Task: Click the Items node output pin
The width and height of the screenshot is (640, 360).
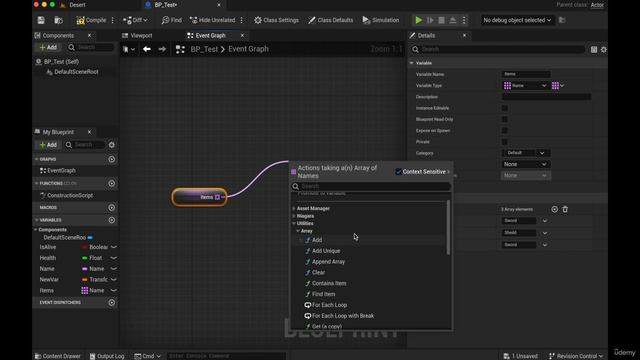Action: click(x=218, y=197)
